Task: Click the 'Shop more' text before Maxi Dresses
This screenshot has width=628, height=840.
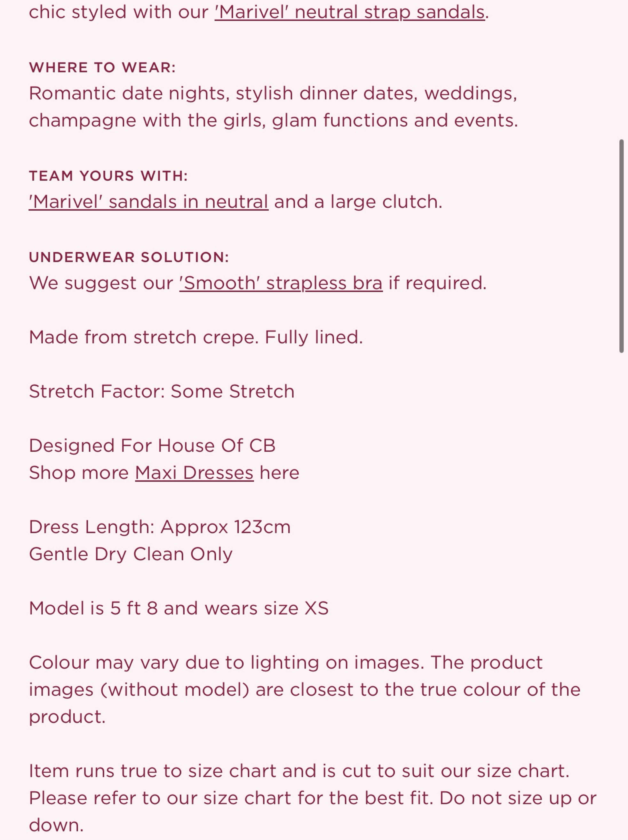Action: tap(79, 473)
